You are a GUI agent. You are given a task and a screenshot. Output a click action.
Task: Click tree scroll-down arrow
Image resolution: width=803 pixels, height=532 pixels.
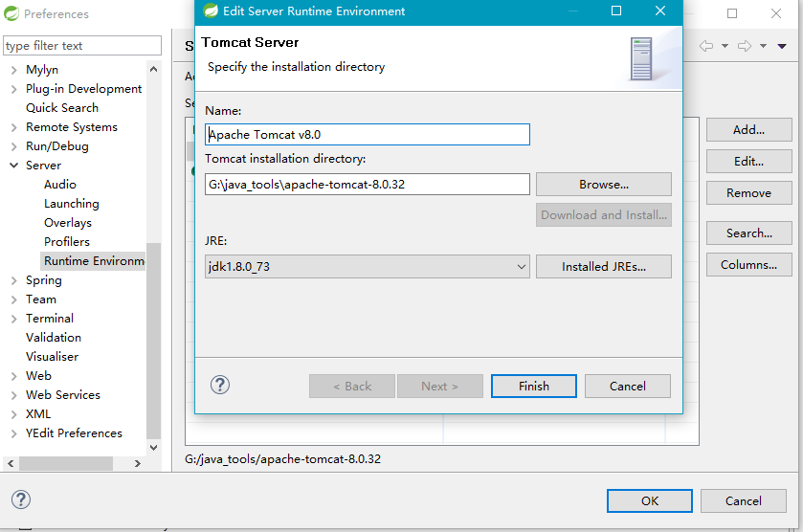(x=154, y=447)
